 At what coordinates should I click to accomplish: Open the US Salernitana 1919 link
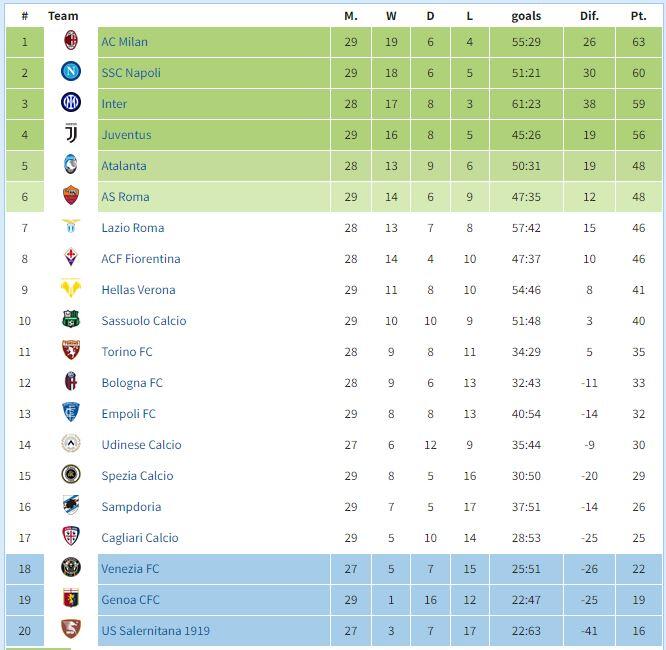click(x=155, y=631)
